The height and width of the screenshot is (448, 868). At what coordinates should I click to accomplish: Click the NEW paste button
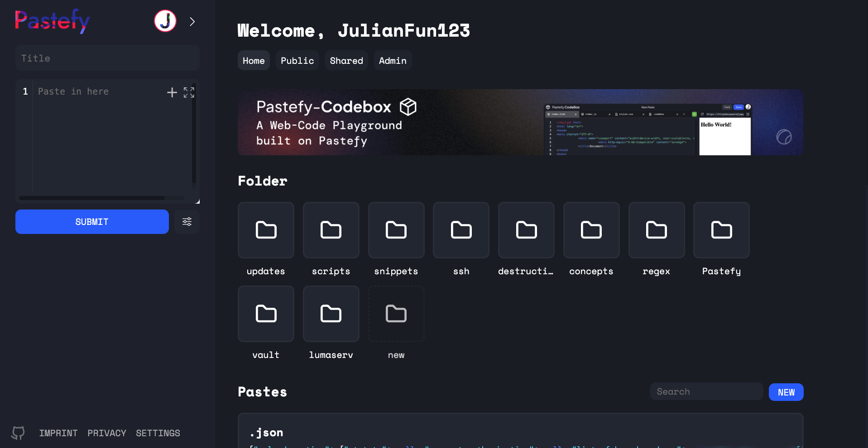pyautogui.click(x=786, y=392)
